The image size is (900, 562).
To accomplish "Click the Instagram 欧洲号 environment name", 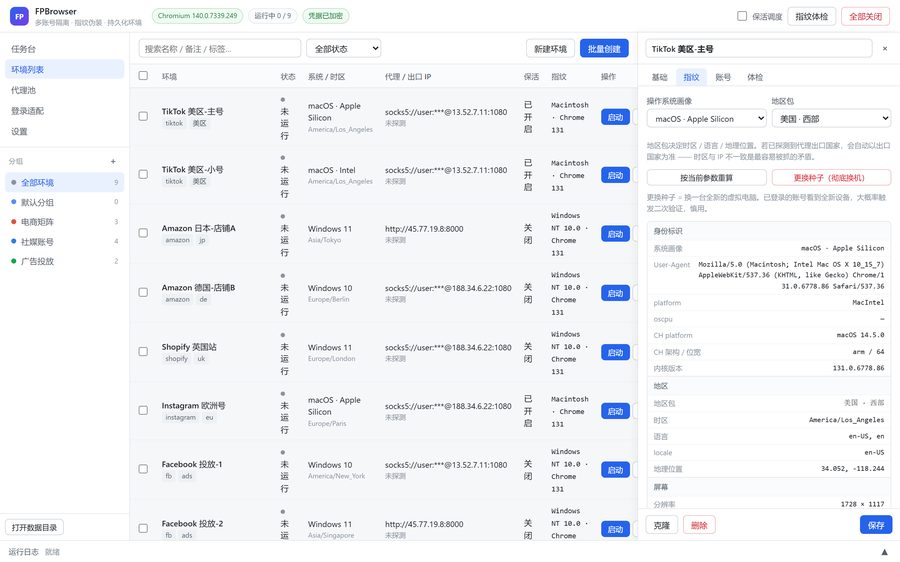I will click(x=193, y=405).
